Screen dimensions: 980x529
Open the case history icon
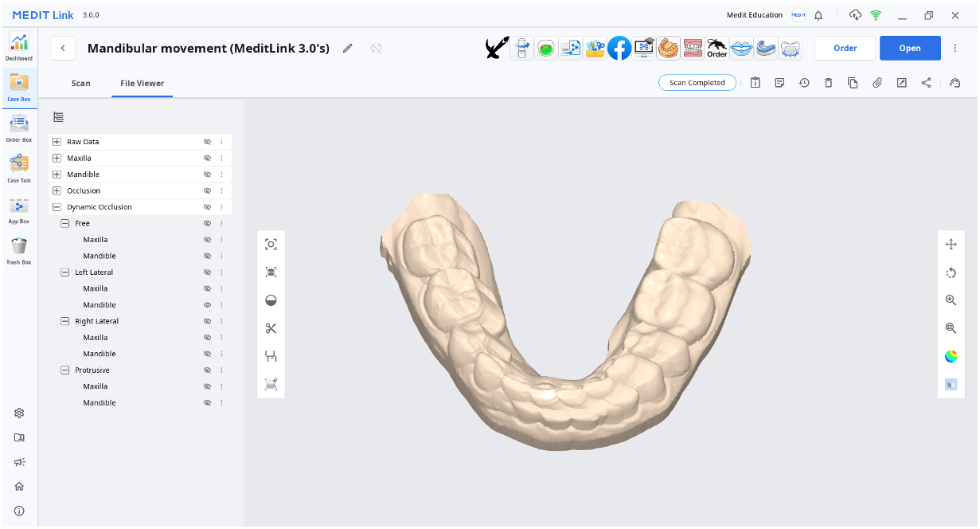803,82
